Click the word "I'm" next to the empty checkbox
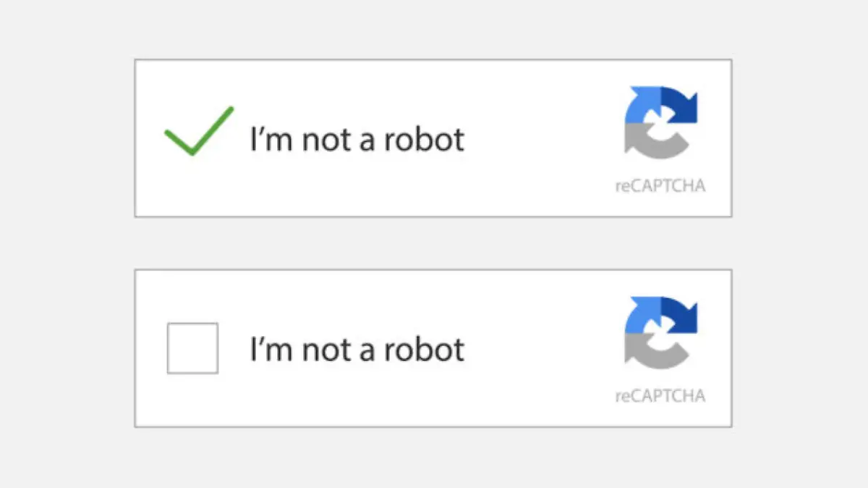This screenshot has width=868, height=488. click(x=272, y=349)
